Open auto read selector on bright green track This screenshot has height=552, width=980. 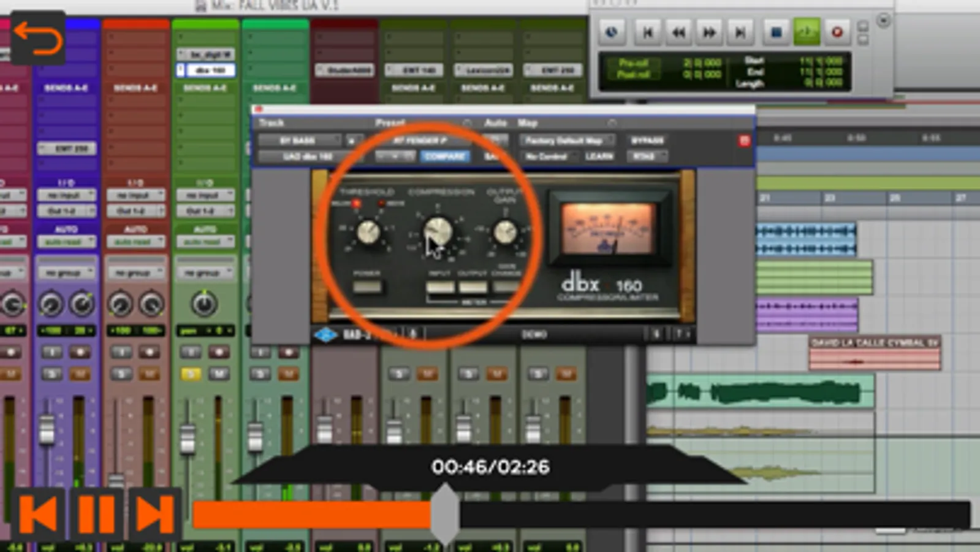(205, 242)
